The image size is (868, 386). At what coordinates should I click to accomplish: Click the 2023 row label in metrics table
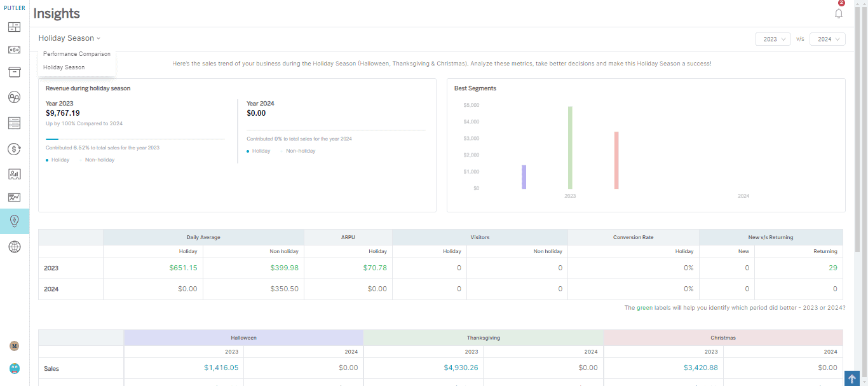(51, 268)
